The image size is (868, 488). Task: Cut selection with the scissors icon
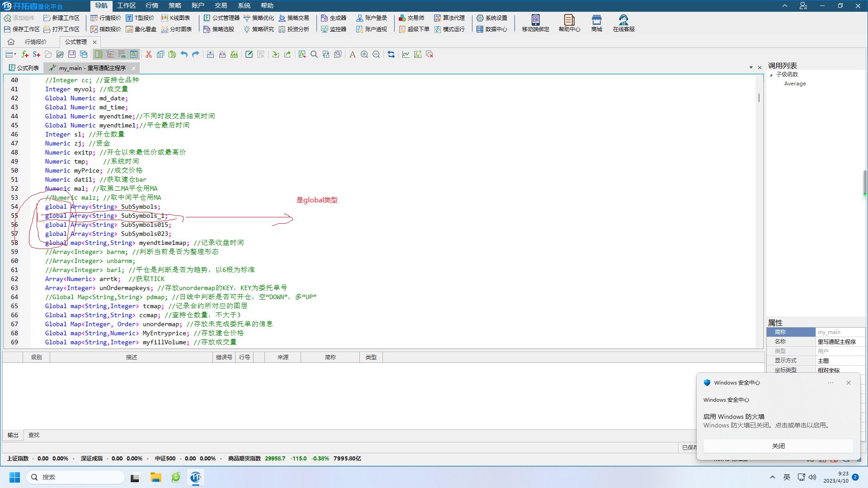click(148, 54)
